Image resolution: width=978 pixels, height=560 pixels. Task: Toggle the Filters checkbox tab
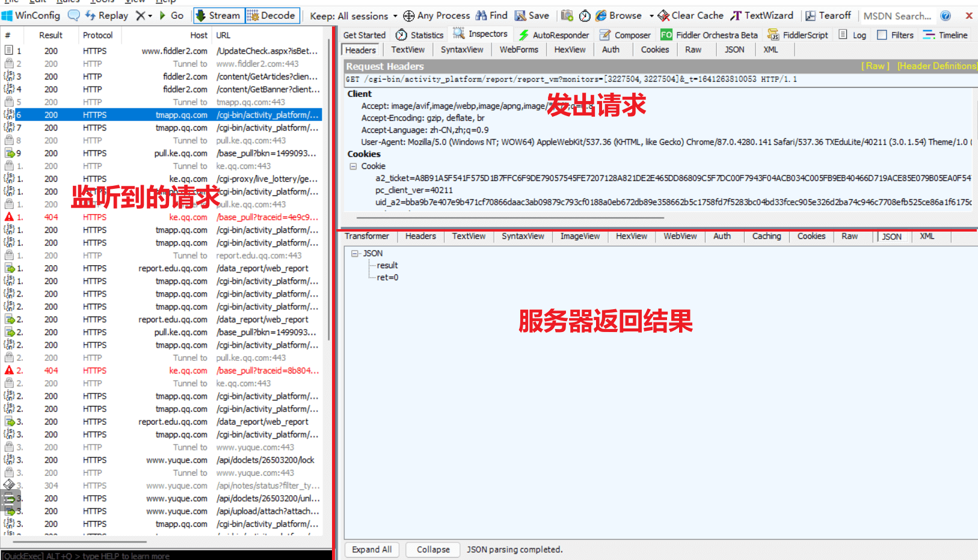pos(895,35)
